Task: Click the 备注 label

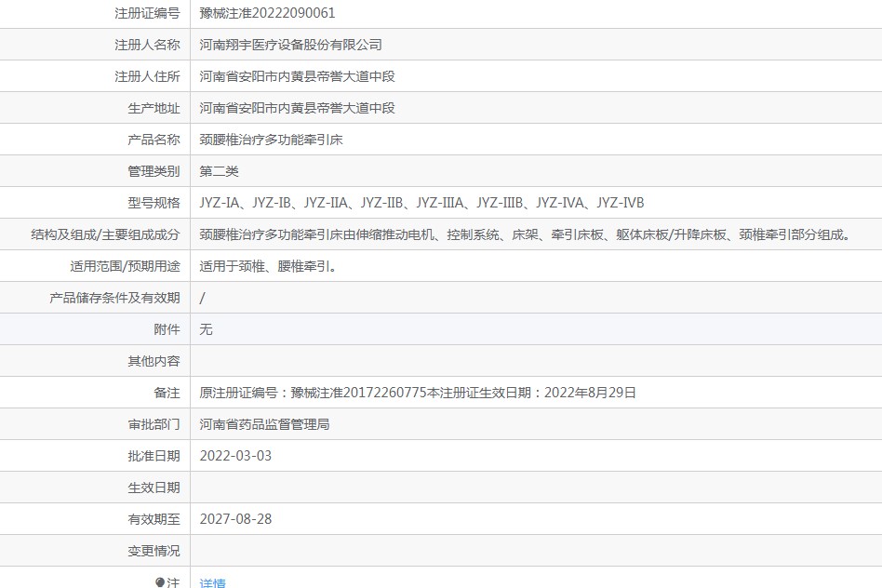Action: click(167, 393)
